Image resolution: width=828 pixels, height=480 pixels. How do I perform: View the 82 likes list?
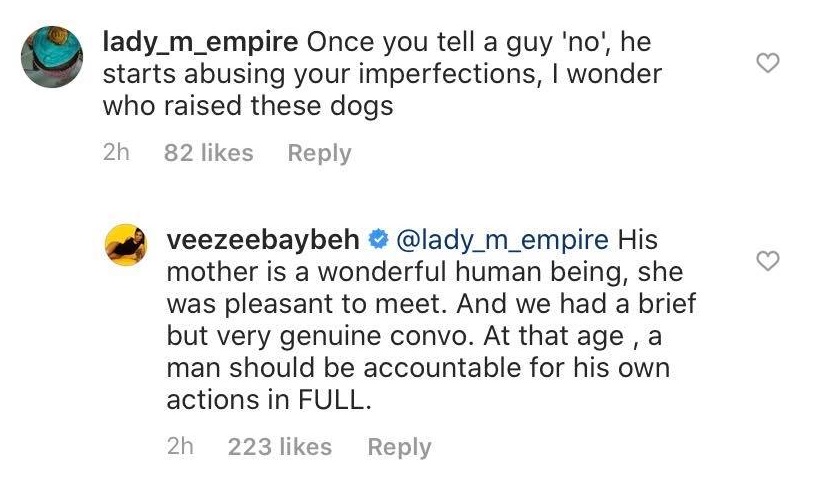(x=208, y=153)
